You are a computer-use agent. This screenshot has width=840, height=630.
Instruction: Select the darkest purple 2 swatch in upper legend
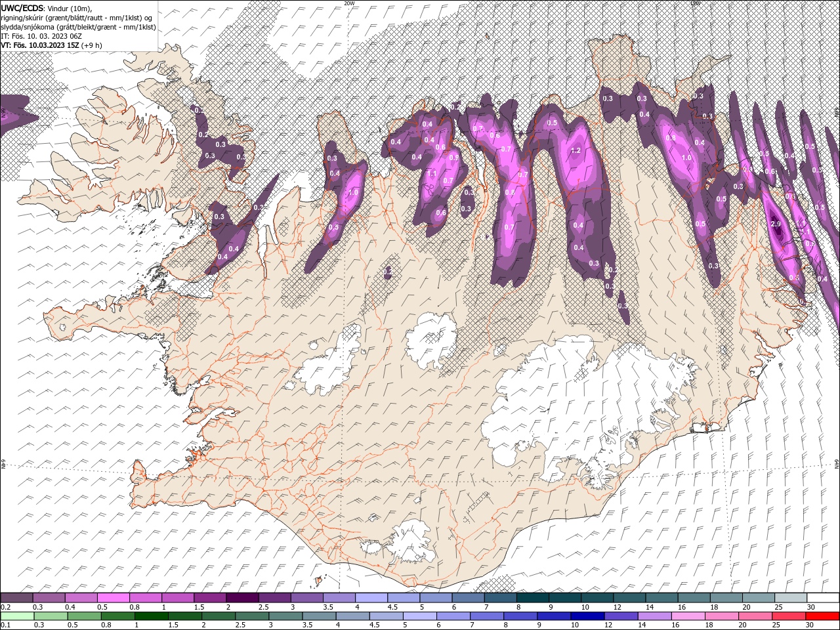[242, 598]
